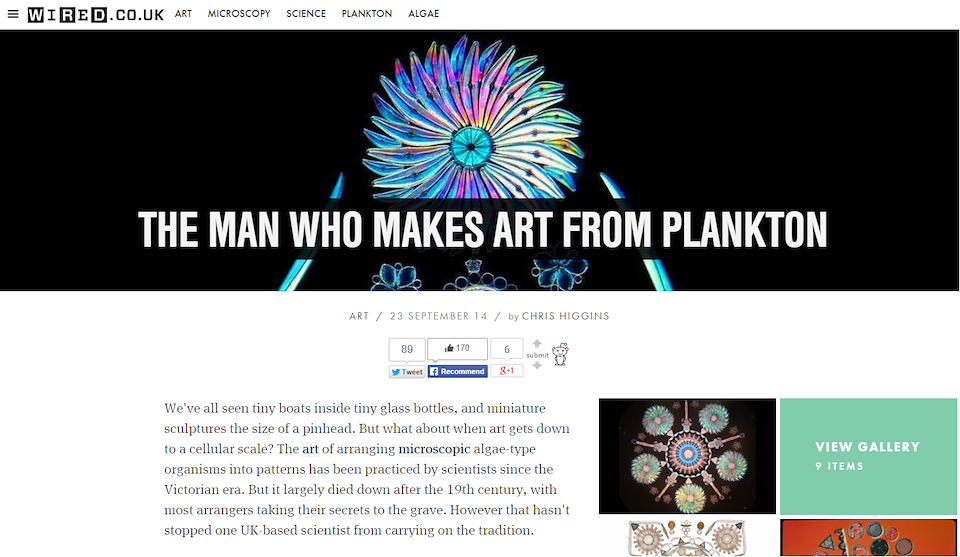The width and height of the screenshot is (960, 557).
Task: Open the orange-background gallery thumbnail
Action: tap(868, 538)
